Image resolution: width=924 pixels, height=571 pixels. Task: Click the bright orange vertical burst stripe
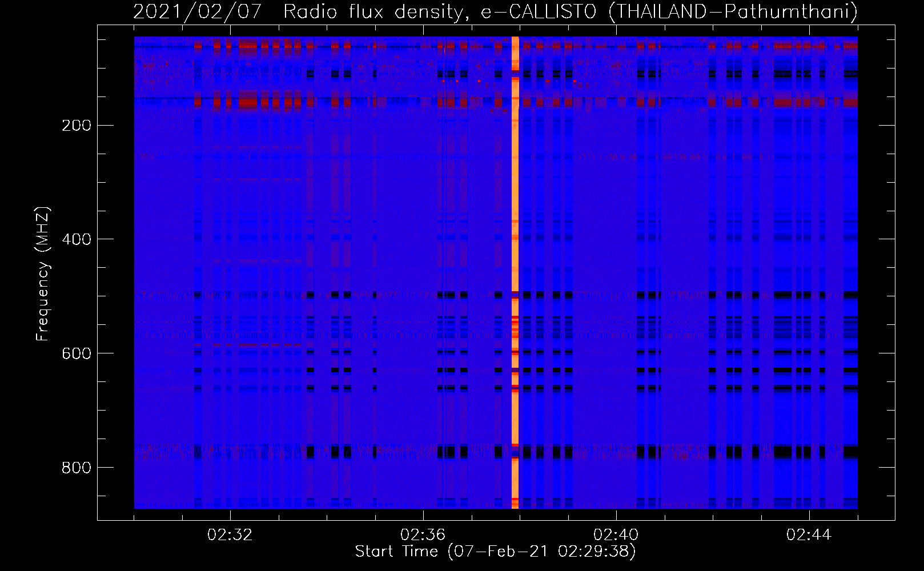point(515,272)
